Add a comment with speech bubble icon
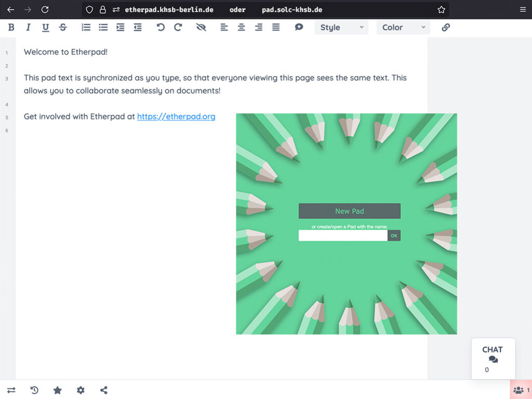The height and width of the screenshot is (399, 532). tap(299, 27)
